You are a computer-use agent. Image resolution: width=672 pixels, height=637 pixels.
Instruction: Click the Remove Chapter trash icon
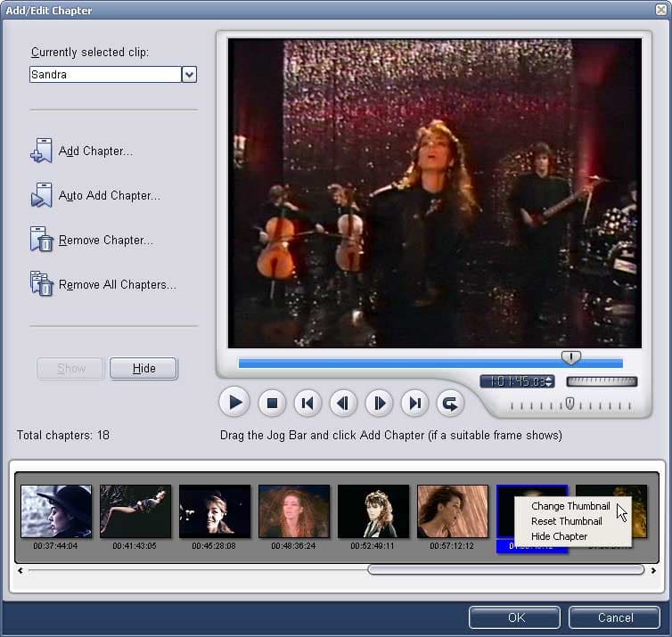tap(41, 240)
